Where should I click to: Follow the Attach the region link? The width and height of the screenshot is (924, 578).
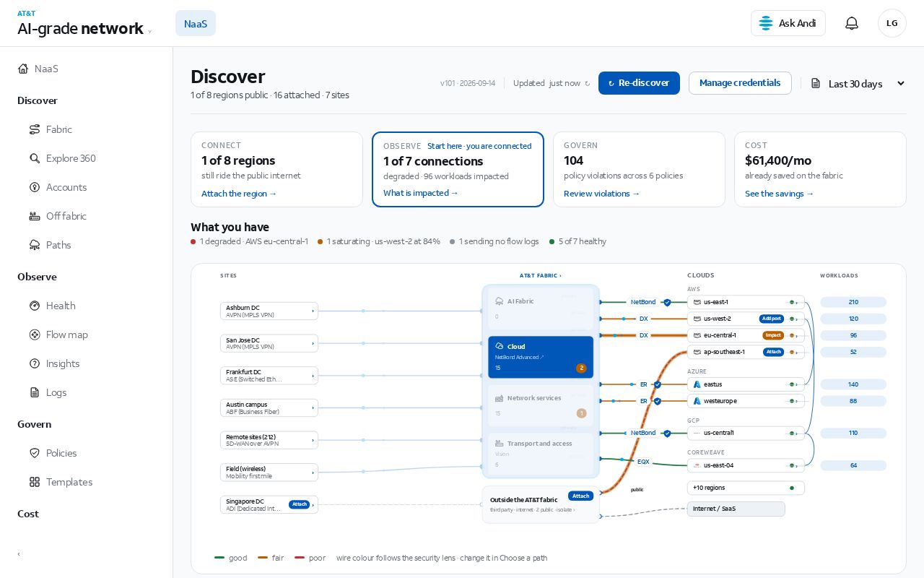coord(239,194)
